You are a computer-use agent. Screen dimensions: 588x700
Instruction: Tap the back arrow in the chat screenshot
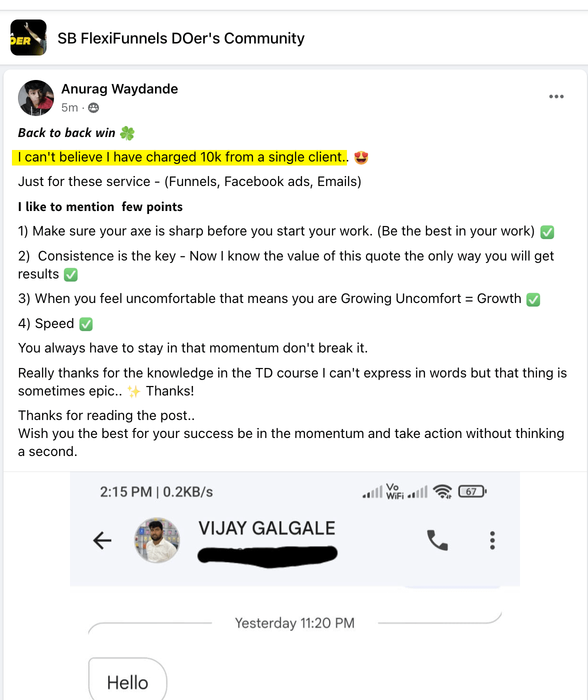coord(101,540)
